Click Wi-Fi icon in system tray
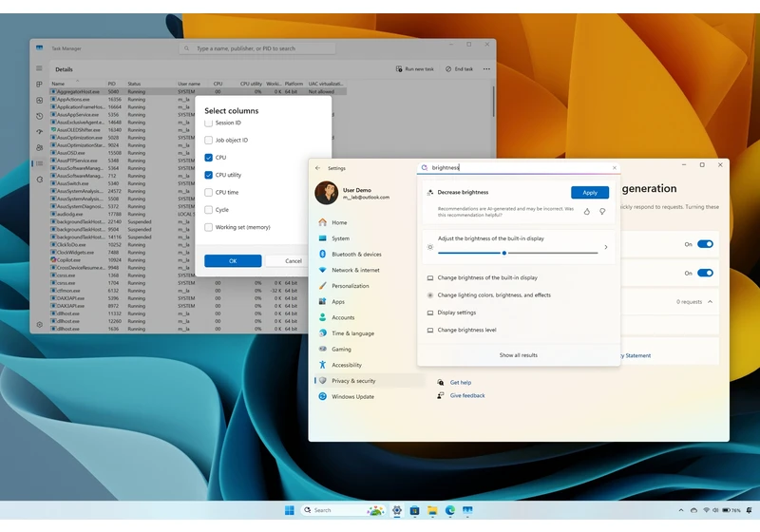The height and width of the screenshot is (532, 760). tap(706, 510)
